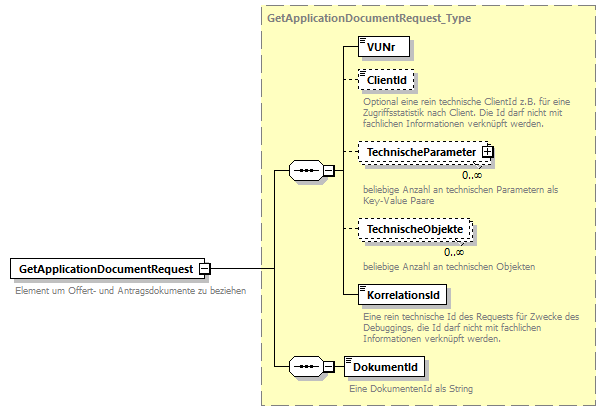Select the KorrelationsId element

(x=404, y=296)
